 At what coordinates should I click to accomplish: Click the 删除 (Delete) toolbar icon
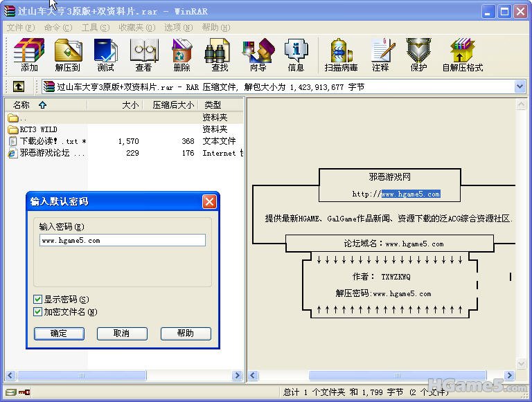(x=182, y=55)
